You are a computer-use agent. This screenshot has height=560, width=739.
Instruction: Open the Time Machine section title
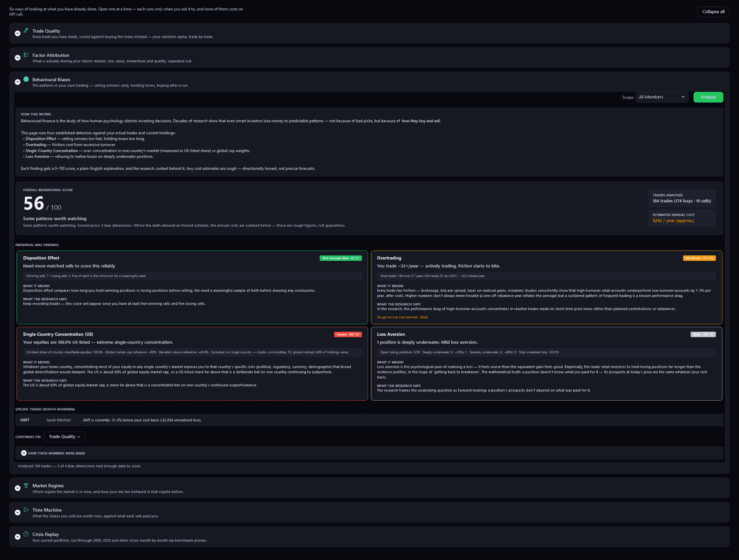pos(47,510)
